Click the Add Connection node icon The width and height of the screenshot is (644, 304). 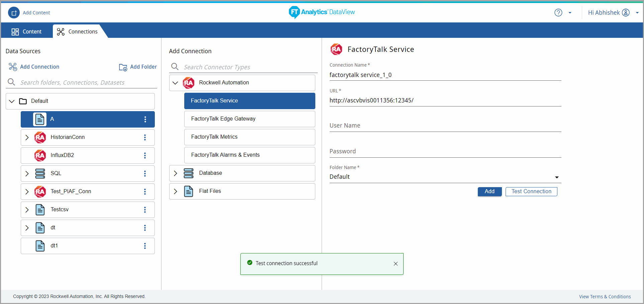click(x=13, y=67)
